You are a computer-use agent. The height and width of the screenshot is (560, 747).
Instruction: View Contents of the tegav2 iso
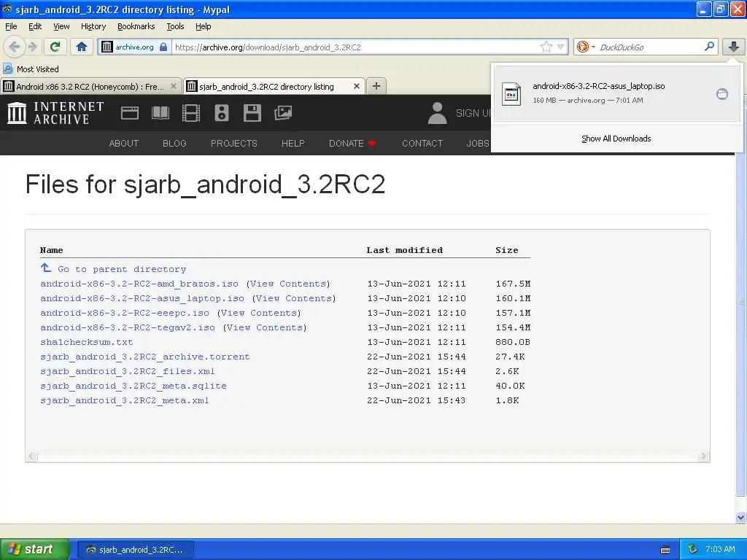click(x=265, y=327)
